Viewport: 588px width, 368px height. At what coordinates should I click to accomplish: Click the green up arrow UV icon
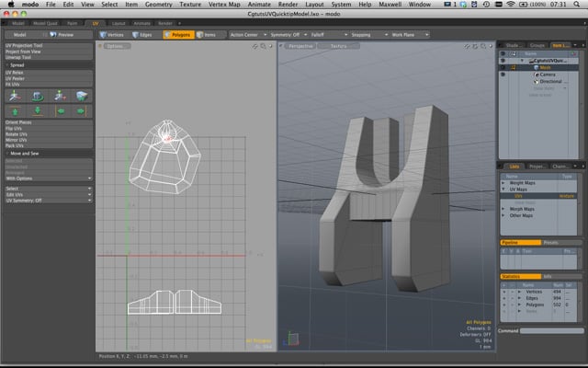coord(15,111)
